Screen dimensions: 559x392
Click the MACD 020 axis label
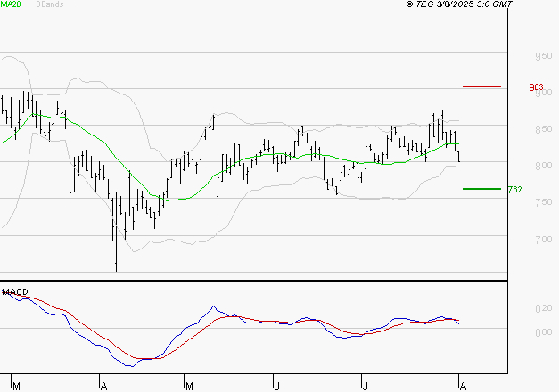tap(544, 308)
